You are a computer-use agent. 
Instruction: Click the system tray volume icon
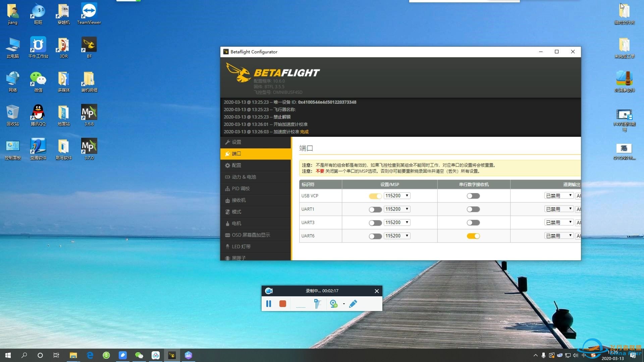pyautogui.click(x=576, y=355)
